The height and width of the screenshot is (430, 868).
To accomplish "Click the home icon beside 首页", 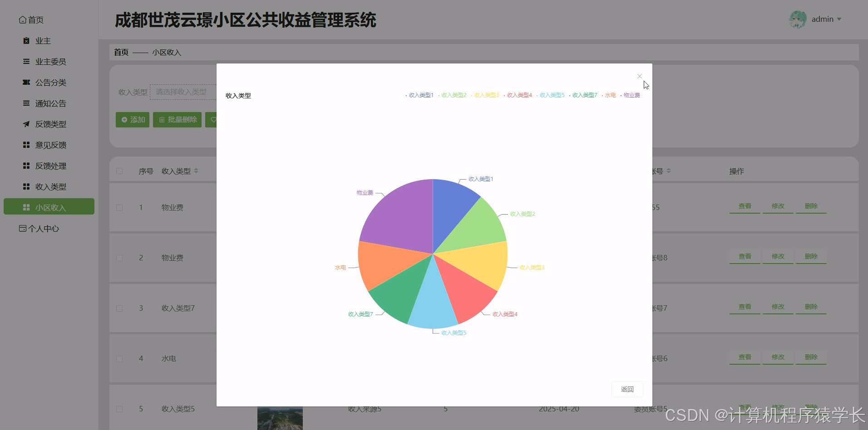I will (x=23, y=20).
